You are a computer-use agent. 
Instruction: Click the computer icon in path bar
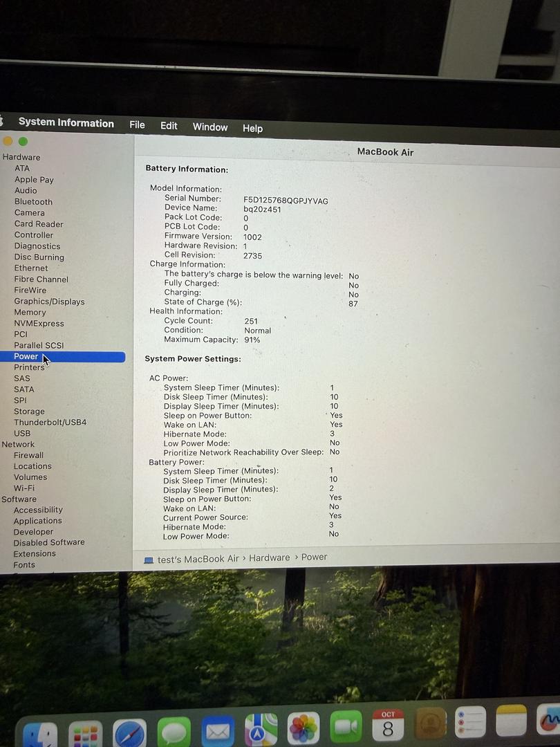tap(149, 560)
